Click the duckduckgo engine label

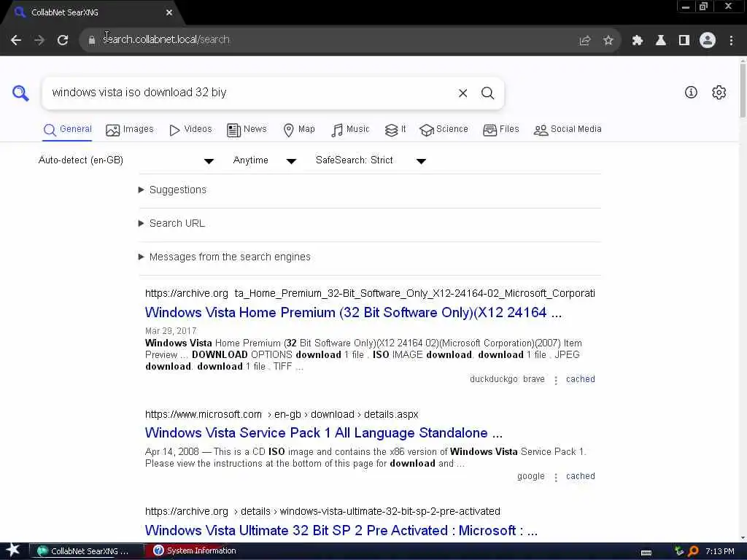[493, 379]
